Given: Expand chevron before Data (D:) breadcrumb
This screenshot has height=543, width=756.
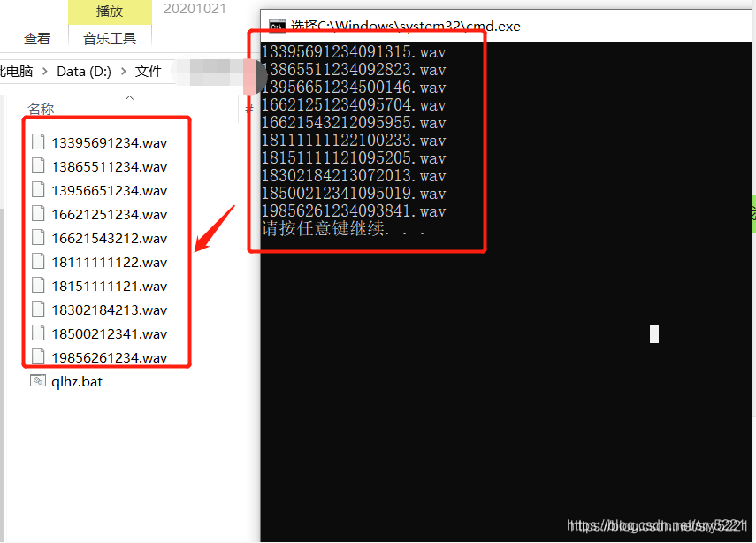Looking at the screenshot, I should [45, 72].
